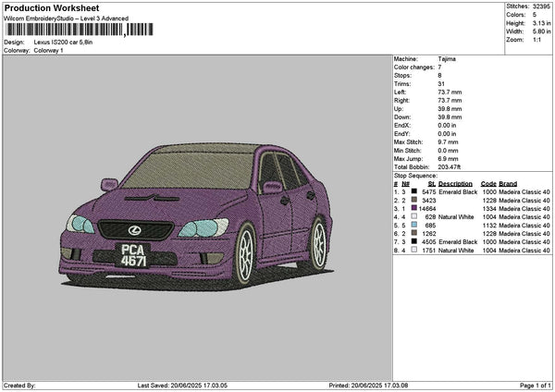Click the Lexus logo on the car grille
Image resolution: width=555 pixels, height=392 pixels.
(x=134, y=230)
